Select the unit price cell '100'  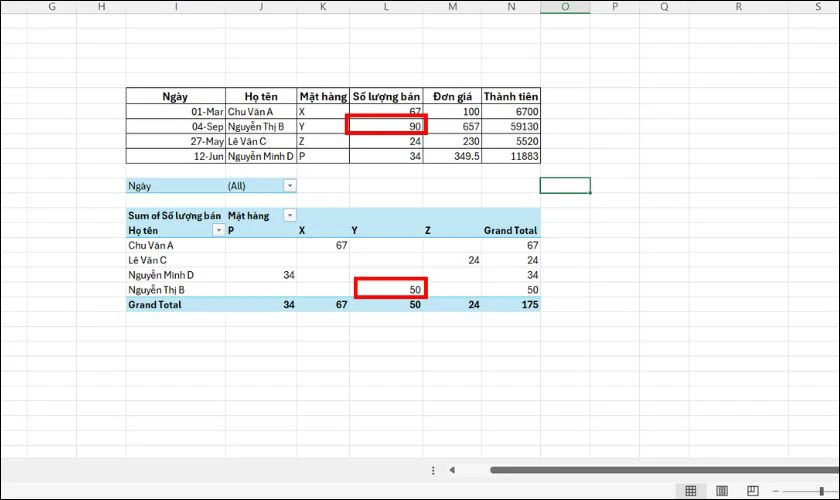[x=452, y=111]
